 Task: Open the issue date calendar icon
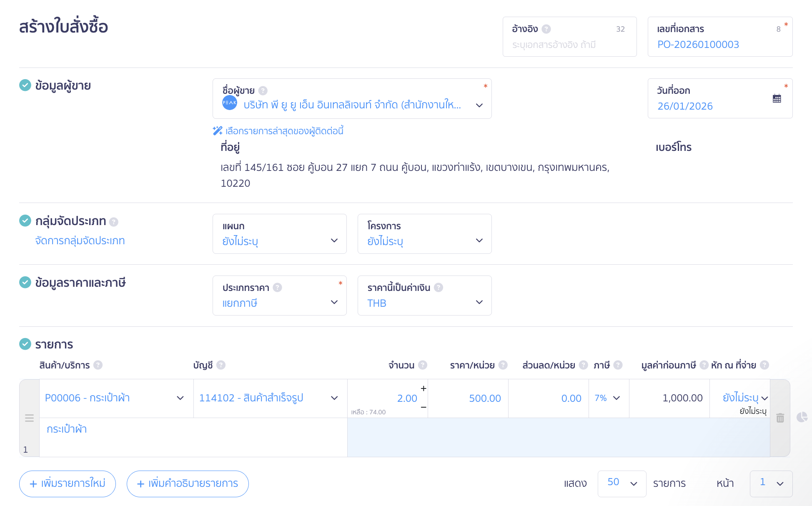[777, 99]
